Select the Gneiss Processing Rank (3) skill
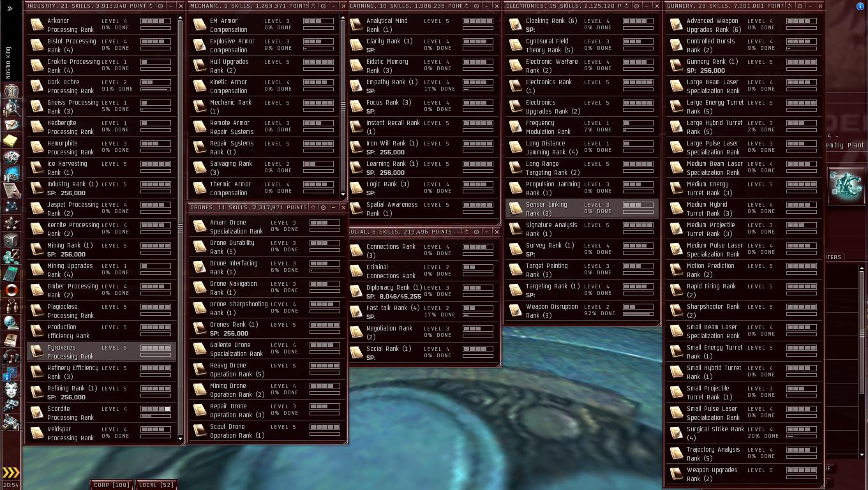Viewport: 868px width, 490px height. [101, 107]
